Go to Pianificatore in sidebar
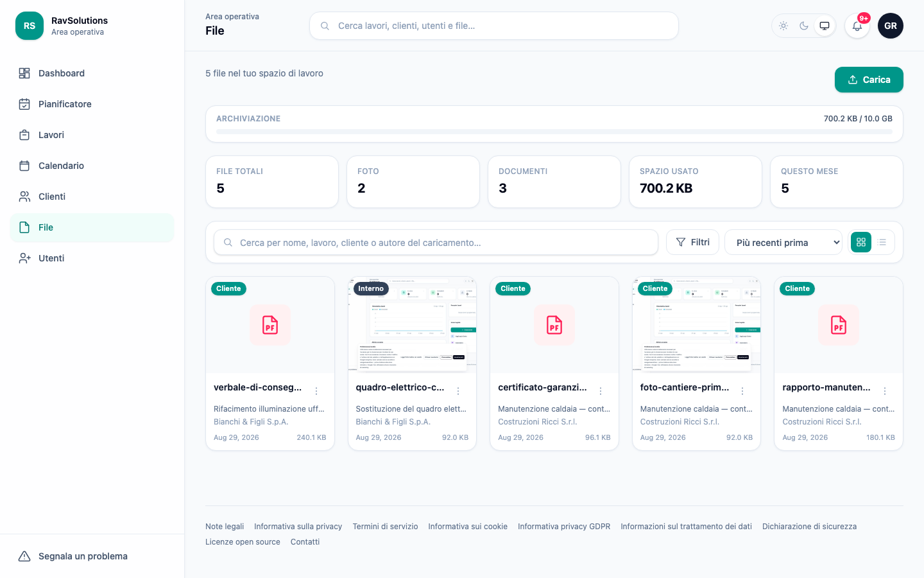Screen dimensions: 924x578 coord(92,104)
